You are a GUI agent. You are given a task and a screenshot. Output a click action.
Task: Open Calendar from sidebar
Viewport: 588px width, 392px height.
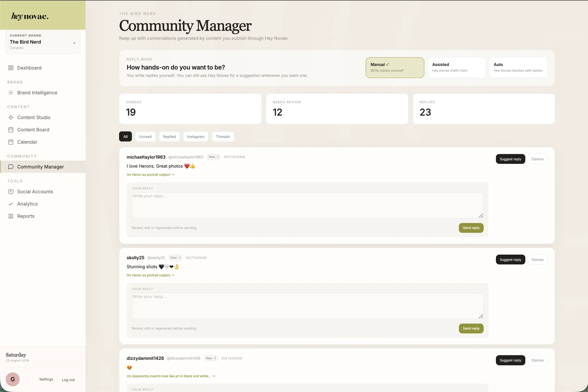point(43,142)
